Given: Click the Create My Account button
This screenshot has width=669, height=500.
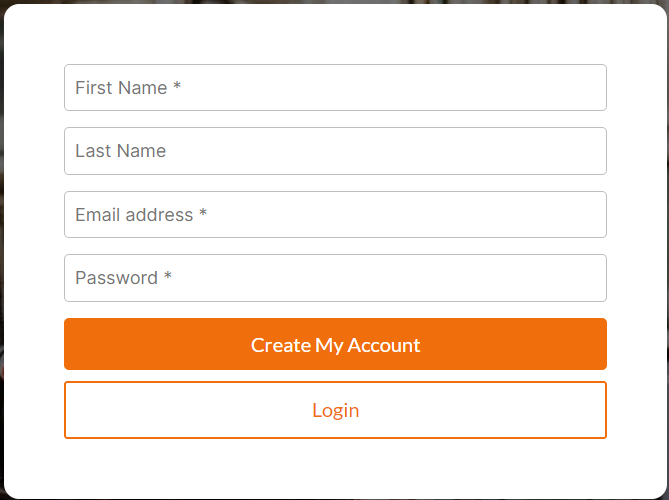Looking at the screenshot, I should [x=335, y=344].
